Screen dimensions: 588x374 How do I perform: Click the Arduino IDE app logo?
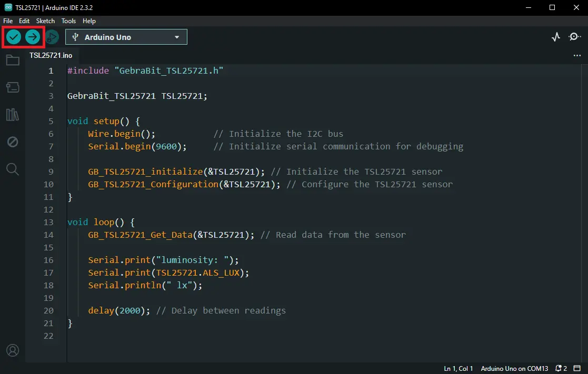(x=8, y=7)
